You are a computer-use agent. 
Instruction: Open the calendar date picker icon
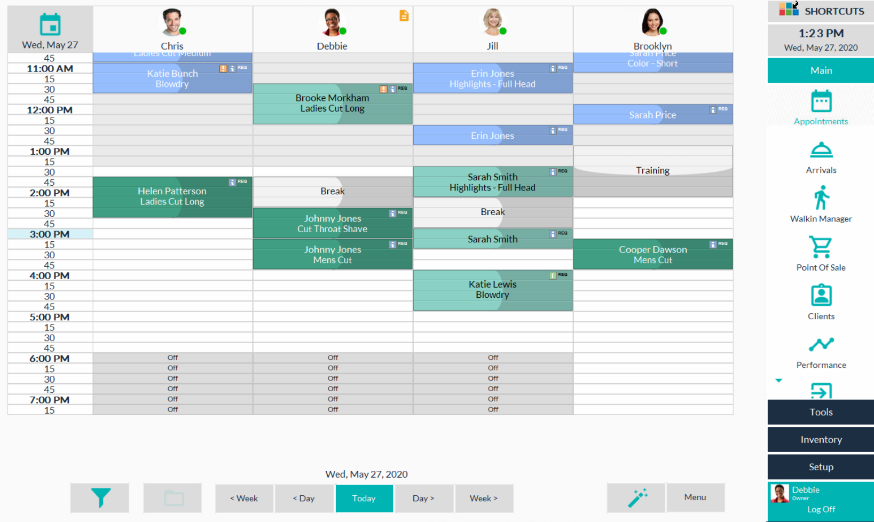click(x=50, y=25)
